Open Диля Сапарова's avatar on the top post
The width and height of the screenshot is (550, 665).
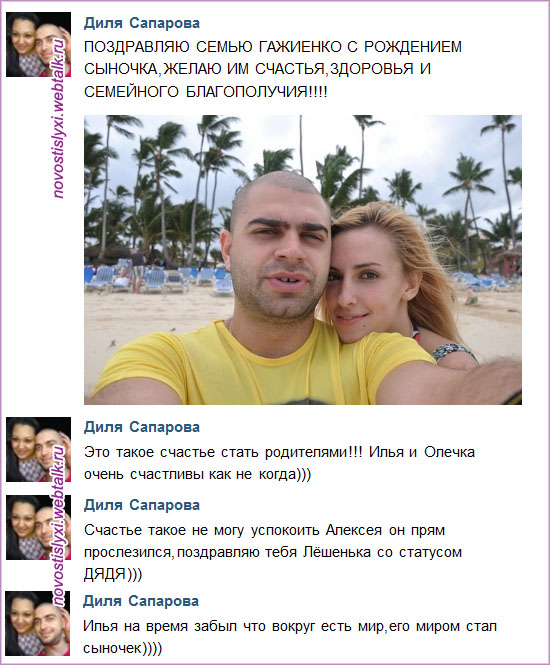pos(38,45)
